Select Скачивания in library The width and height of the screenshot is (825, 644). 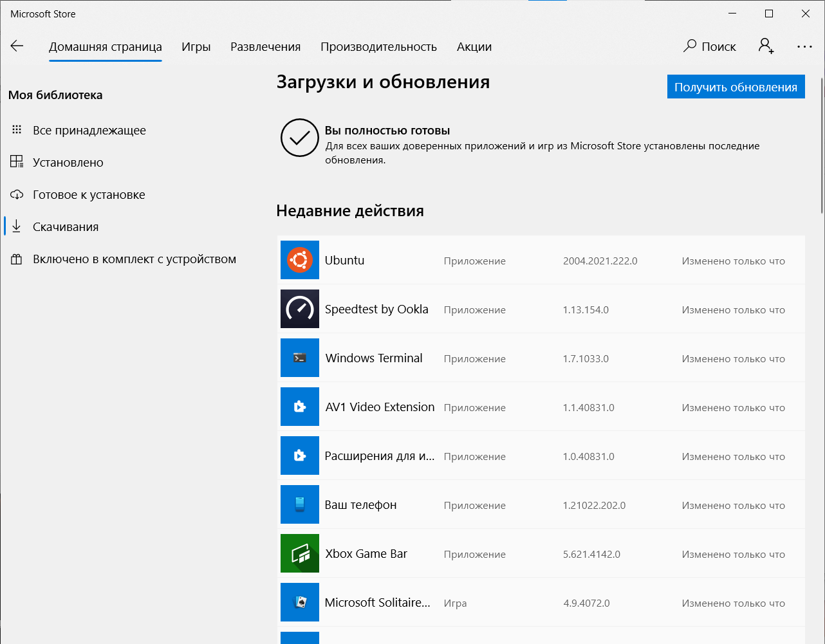(x=66, y=226)
